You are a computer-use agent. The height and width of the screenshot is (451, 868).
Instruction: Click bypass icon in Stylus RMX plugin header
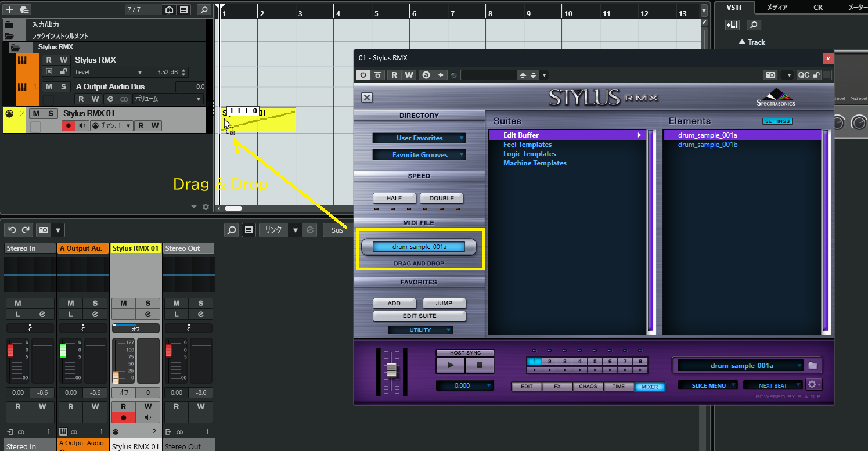coord(377,75)
